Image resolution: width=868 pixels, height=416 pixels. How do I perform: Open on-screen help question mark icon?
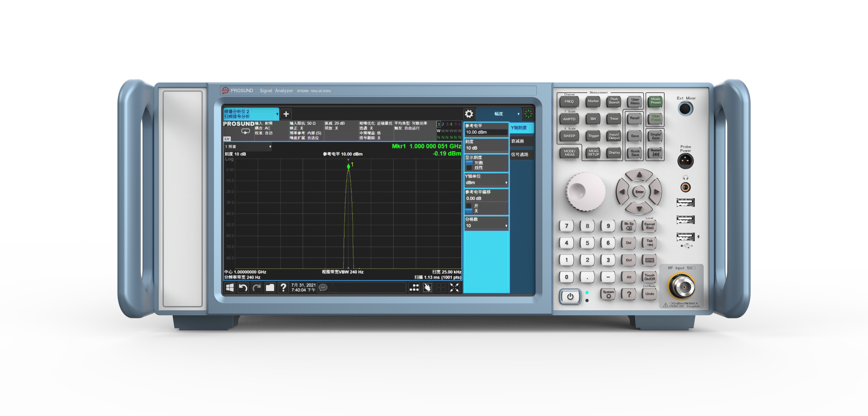[283, 288]
